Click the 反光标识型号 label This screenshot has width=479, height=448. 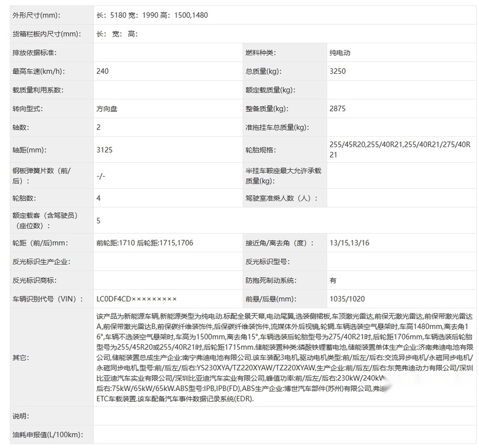click(267, 262)
